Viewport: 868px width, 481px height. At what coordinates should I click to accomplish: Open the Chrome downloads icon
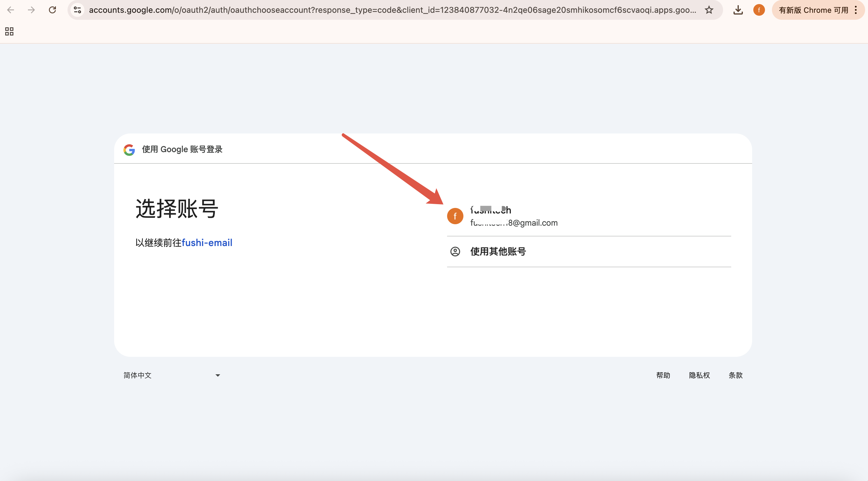(738, 10)
